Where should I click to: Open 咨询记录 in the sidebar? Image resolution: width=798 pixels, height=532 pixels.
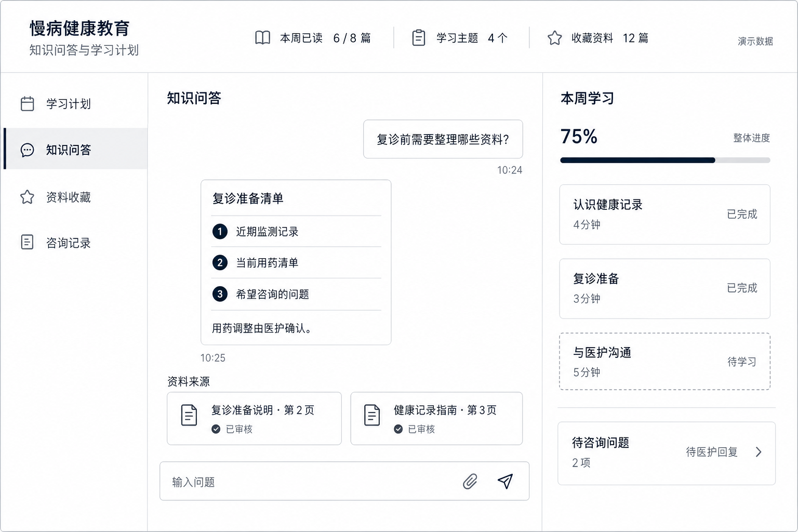click(75, 243)
